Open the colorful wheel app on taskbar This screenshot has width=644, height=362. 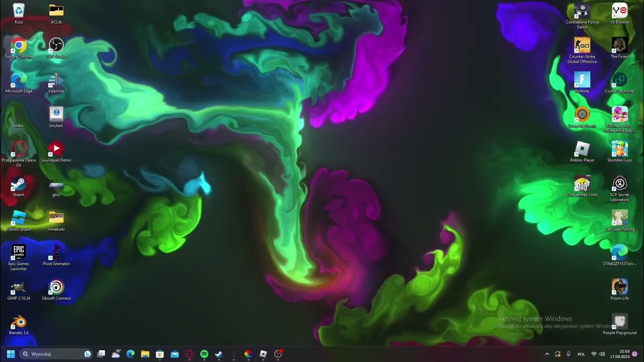[x=248, y=354]
